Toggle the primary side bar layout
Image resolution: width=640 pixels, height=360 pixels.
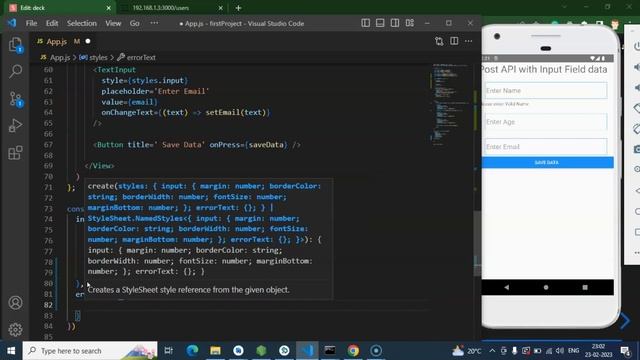pyautogui.click(x=366, y=23)
